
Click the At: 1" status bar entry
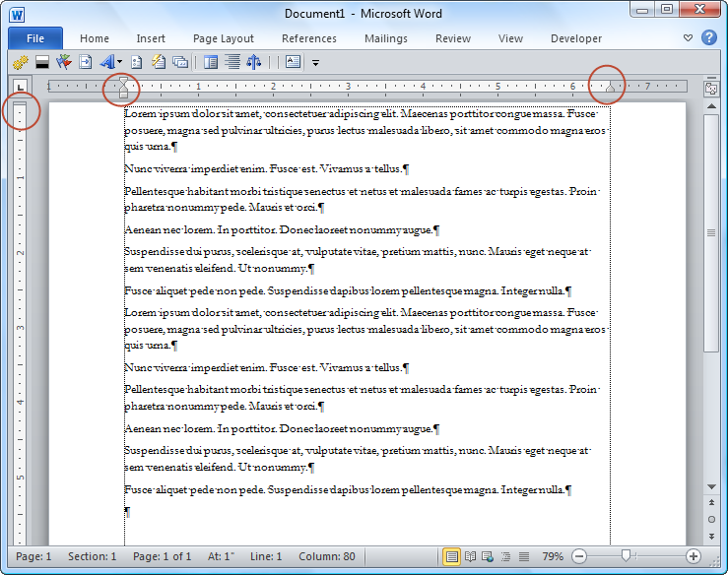click(221, 556)
